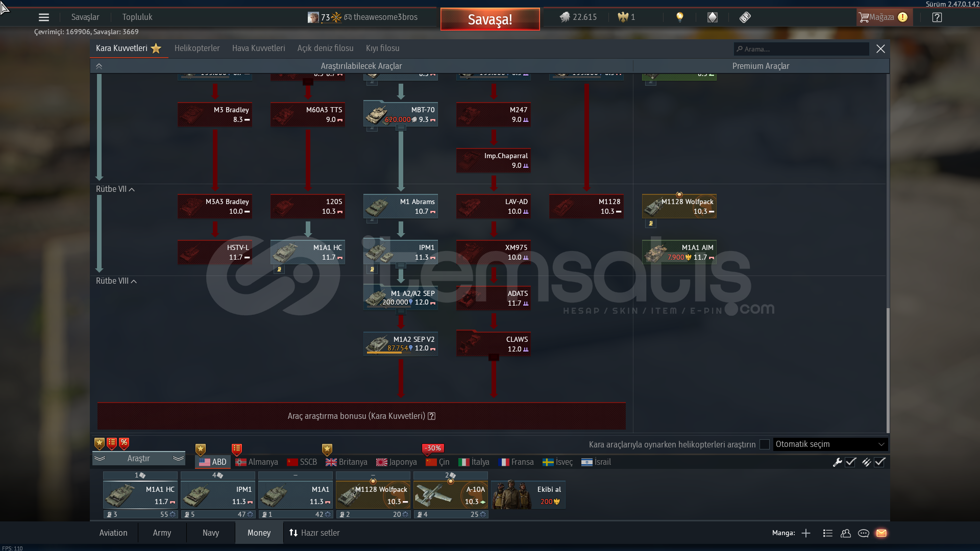Click the gold star badge above Britanya

(x=327, y=449)
